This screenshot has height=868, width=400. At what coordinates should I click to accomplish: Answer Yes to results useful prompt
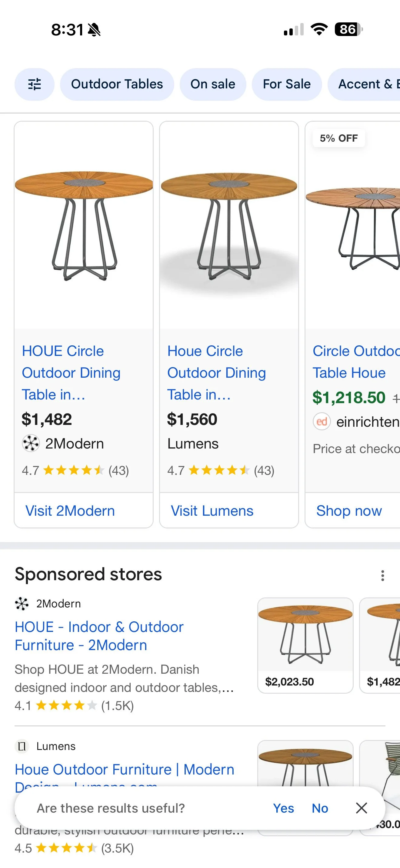point(283,808)
